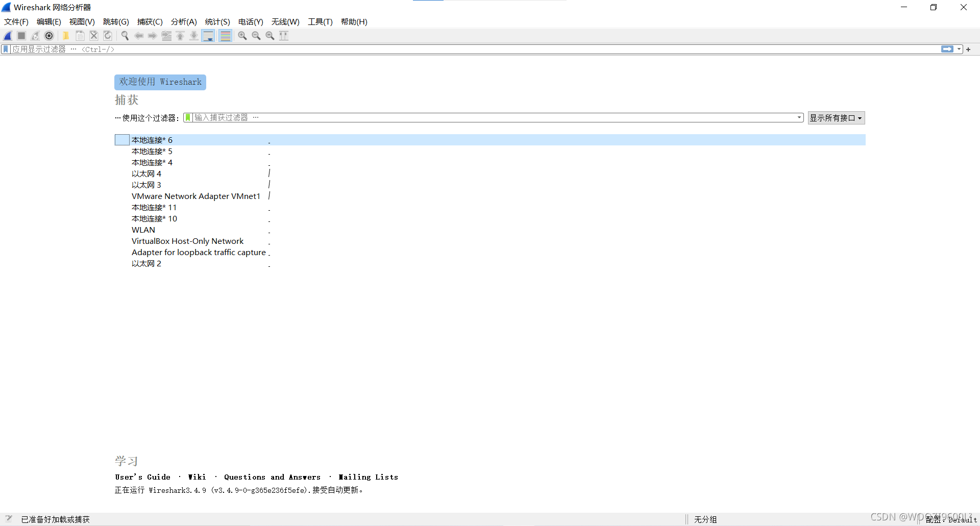Select interface 以太网 4
Image resolution: width=980 pixels, height=526 pixels.
click(x=490, y=173)
